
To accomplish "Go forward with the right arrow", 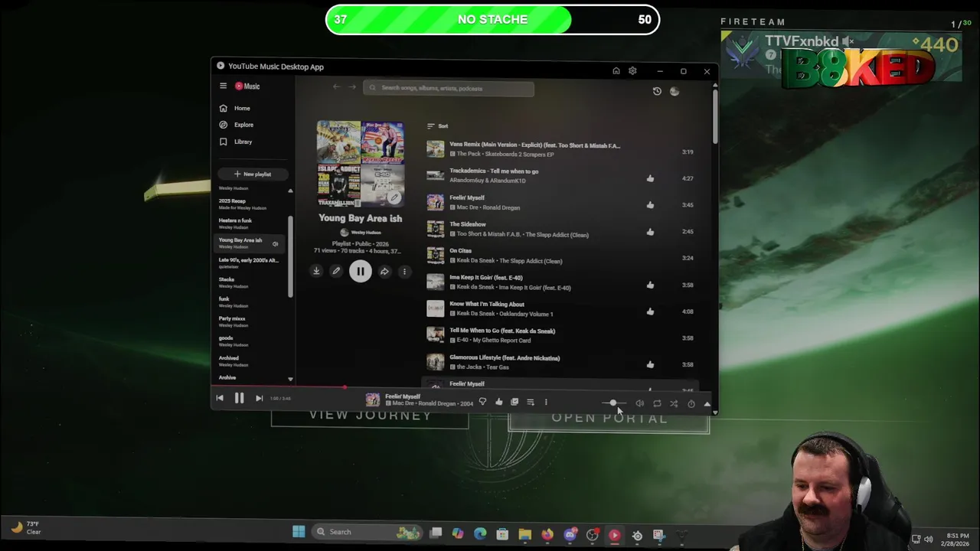I will 352,87.
